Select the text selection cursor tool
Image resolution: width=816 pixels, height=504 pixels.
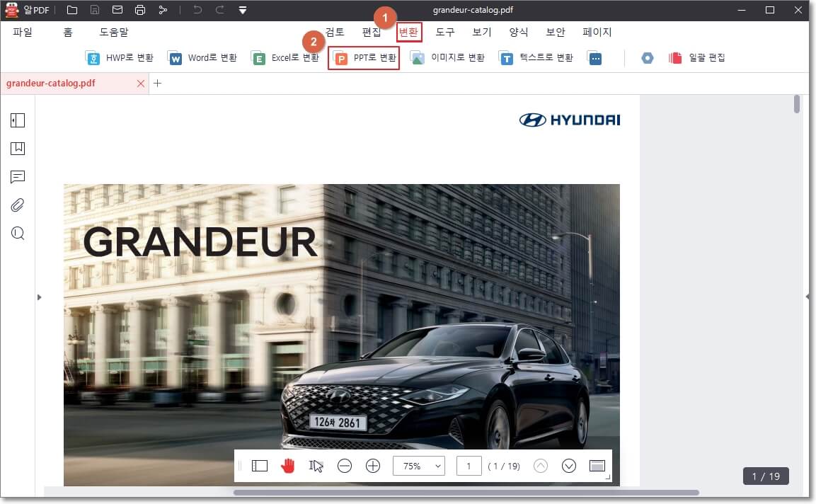tap(316, 466)
